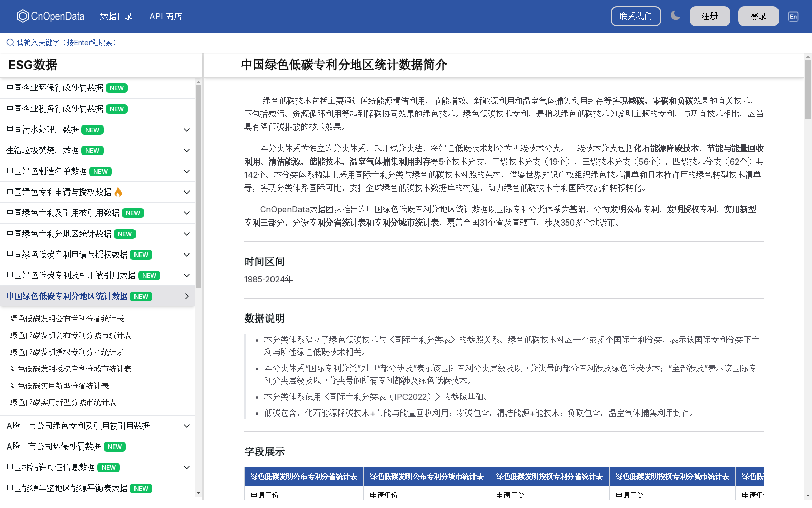Click NEW badge on 中国企业环保行政处罚数据
This screenshot has height=508, width=812.
(x=117, y=88)
